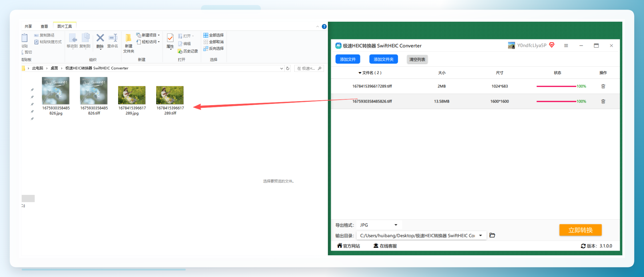This screenshot has height=277, width=644.
Task: Sort by the 文件名 column header
Action: 370,73
